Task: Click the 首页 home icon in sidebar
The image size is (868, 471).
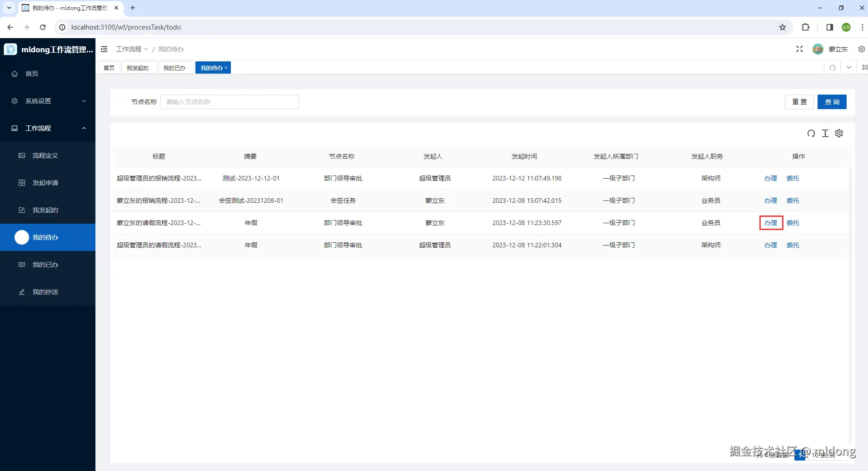Action: click(15, 74)
